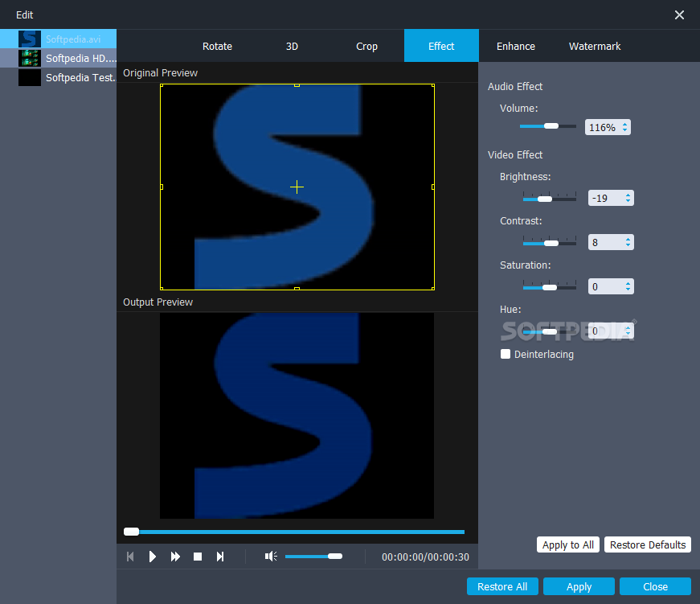Click the top-middle crop handle

pos(297,85)
